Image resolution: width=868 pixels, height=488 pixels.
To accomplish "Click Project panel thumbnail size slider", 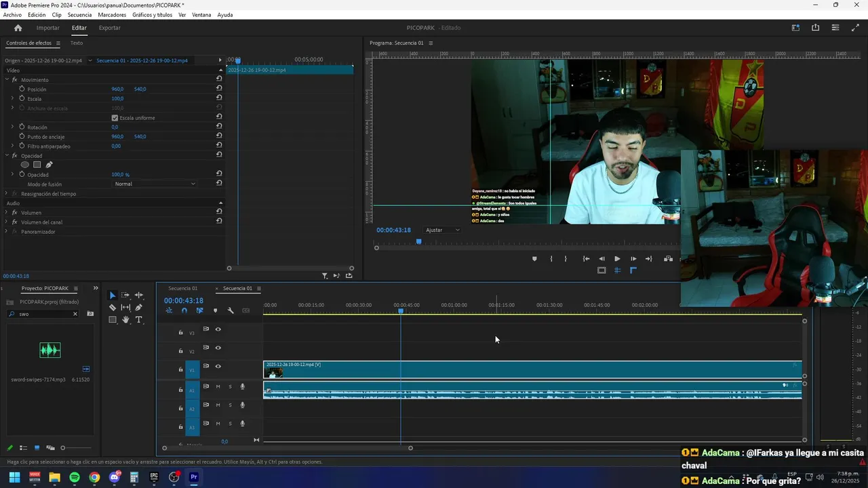I will tap(63, 448).
